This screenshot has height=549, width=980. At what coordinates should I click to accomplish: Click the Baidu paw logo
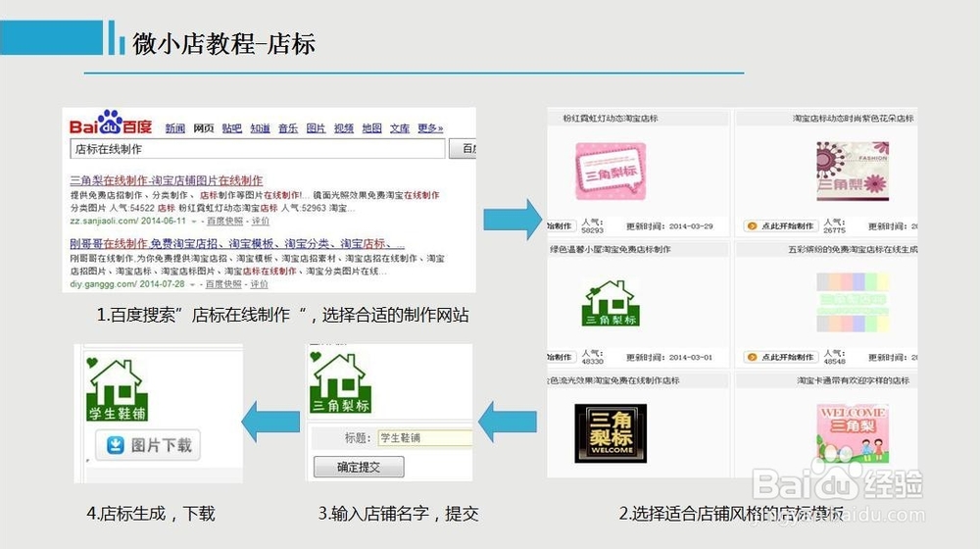(110, 122)
